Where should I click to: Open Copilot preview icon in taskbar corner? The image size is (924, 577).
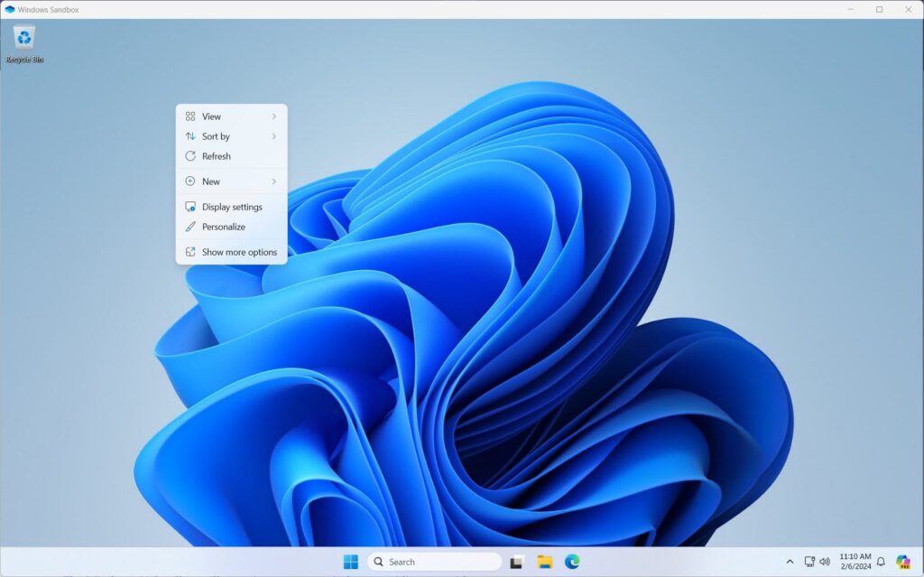902,562
